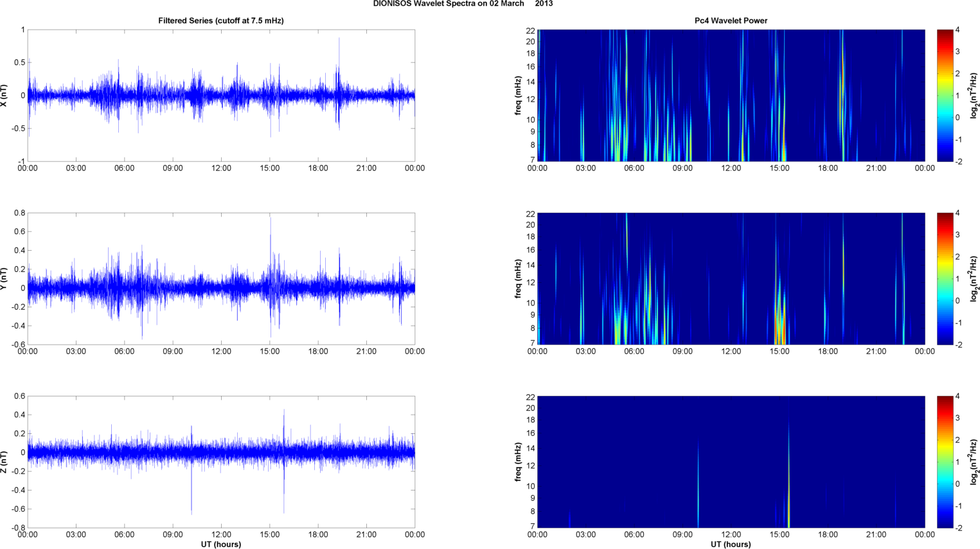Click the '21:00' time tick under the Z series plot
The height and width of the screenshot is (549, 980).
coord(366,535)
